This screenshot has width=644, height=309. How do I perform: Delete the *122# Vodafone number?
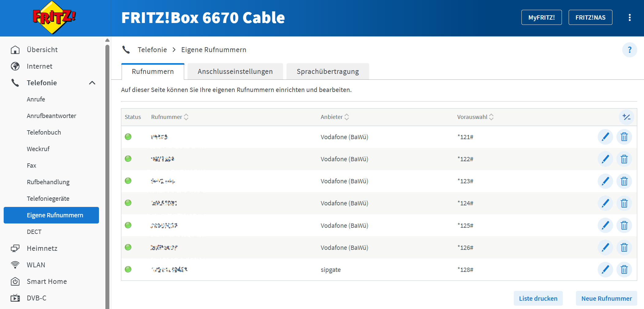click(624, 159)
